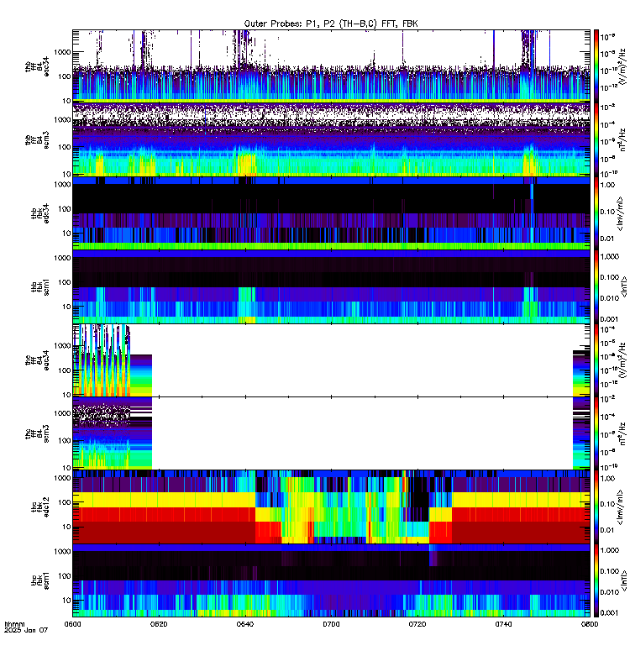Click the color bar of thb scm3 panel

(x=596, y=139)
